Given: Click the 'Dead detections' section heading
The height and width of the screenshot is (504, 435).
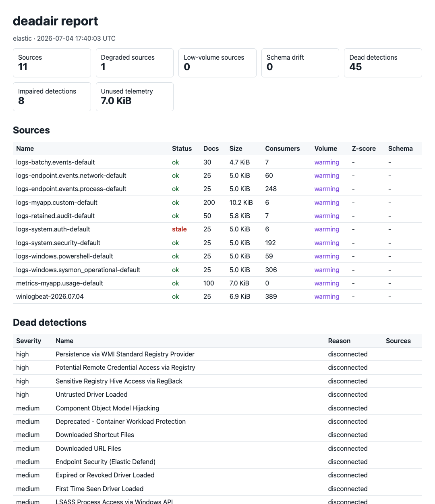Looking at the screenshot, I should (50, 323).
